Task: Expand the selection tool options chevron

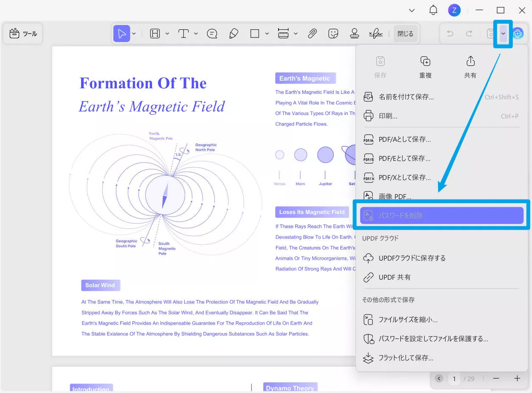Action: pyautogui.click(x=134, y=34)
